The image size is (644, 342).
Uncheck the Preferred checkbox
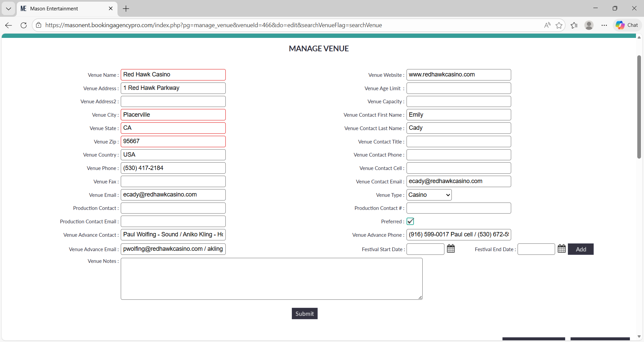point(410,221)
